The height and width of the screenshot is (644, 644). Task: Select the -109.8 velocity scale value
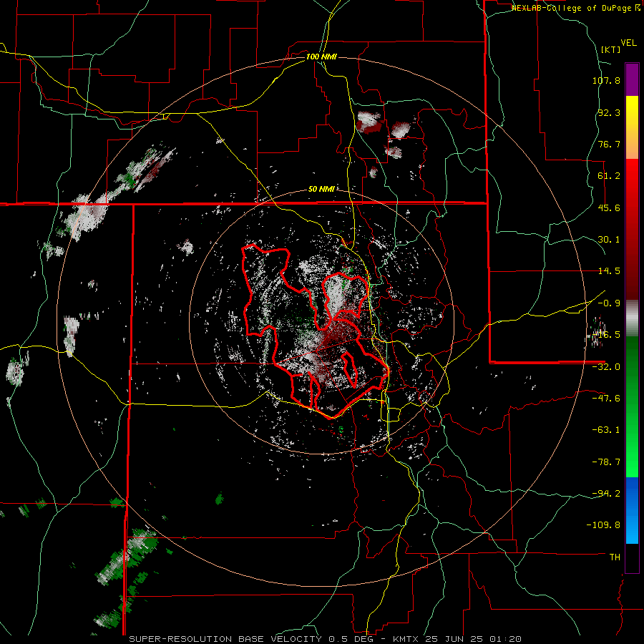(x=603, y=525)
